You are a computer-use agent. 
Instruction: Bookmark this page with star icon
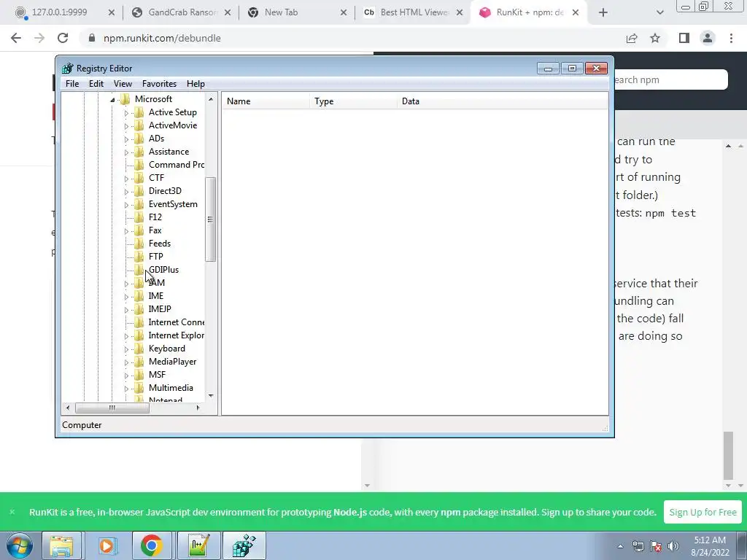(x=655, y=38)
